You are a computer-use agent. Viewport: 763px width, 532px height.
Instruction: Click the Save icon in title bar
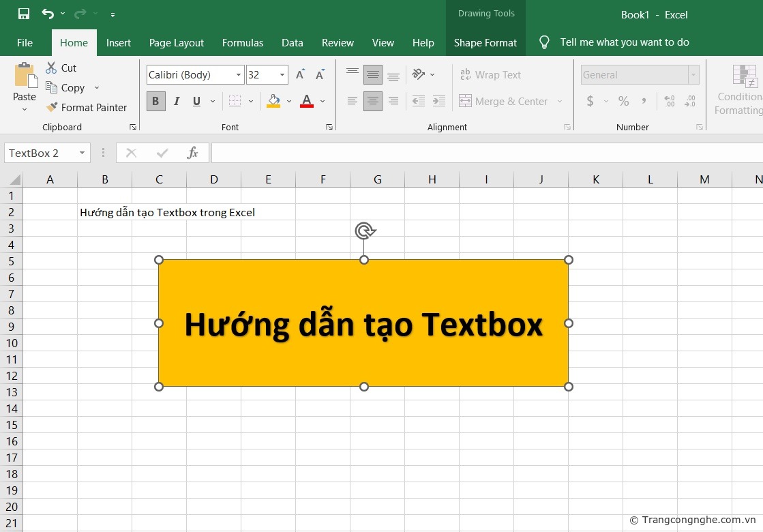[x=23, y=14]
